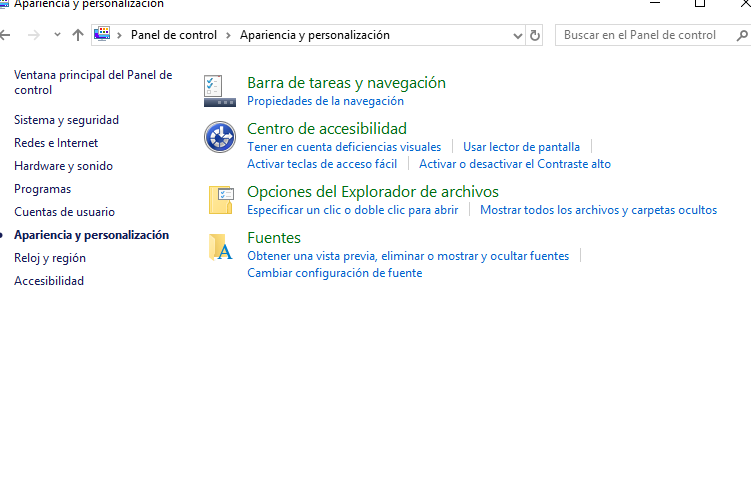Click the search magnifier icon
The image size is (751, 486).
pos(742,35)
